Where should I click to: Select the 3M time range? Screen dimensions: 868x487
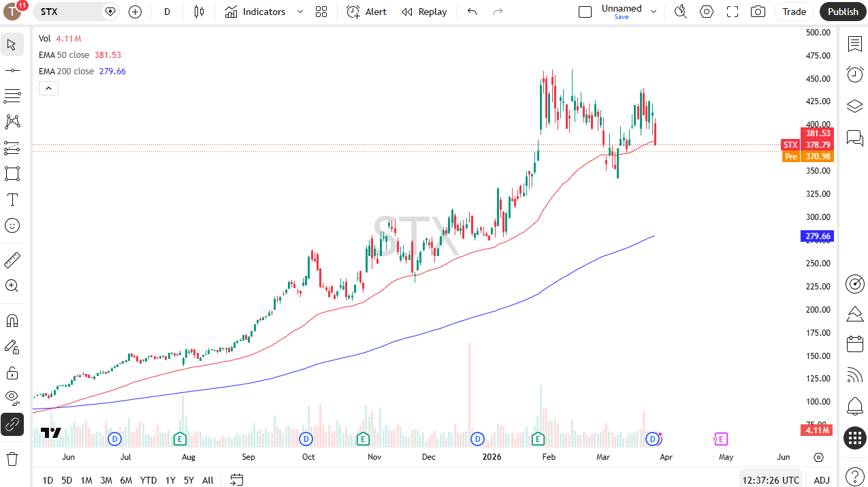(x=106, y=480)
